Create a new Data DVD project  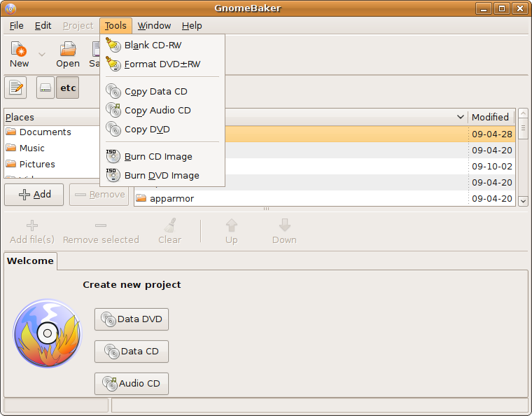pos(132,319)
